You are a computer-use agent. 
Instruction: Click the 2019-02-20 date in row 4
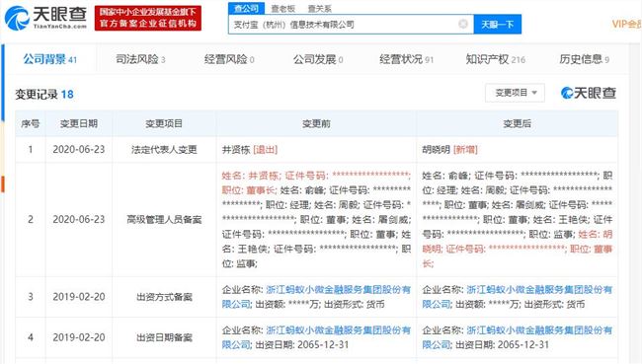[x=79, y=337]
